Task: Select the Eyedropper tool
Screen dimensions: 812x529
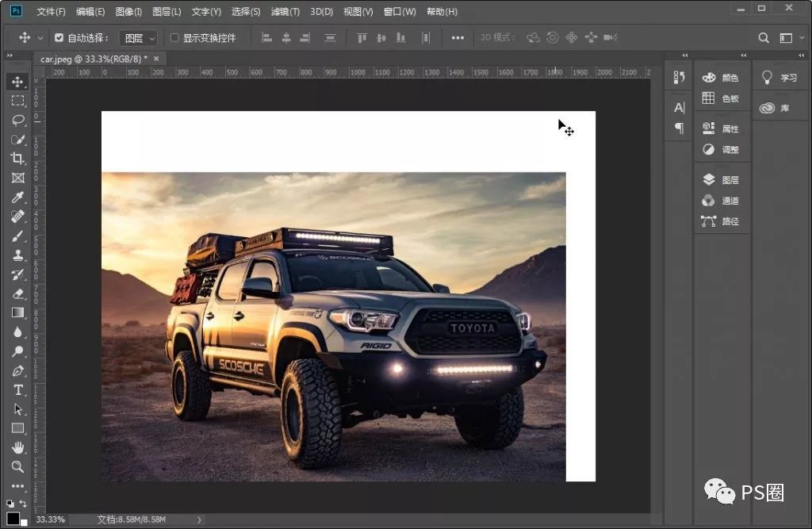Action: (x=17, y=197)
